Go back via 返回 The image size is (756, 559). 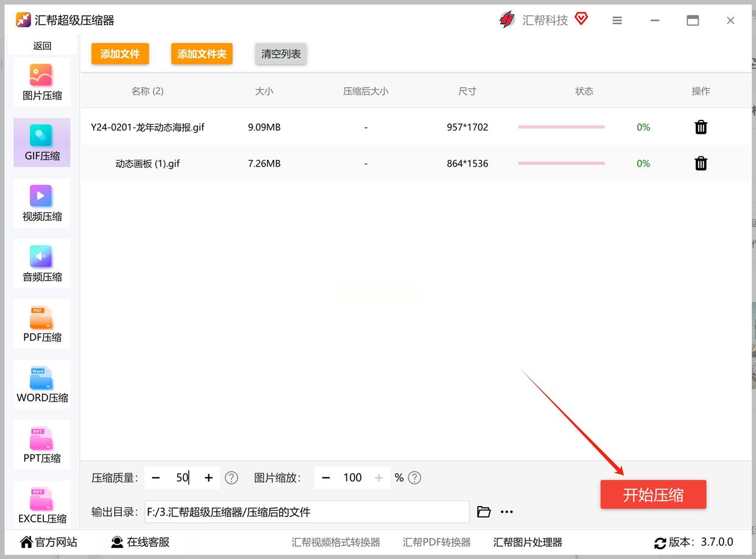click(x=42, y=46)
